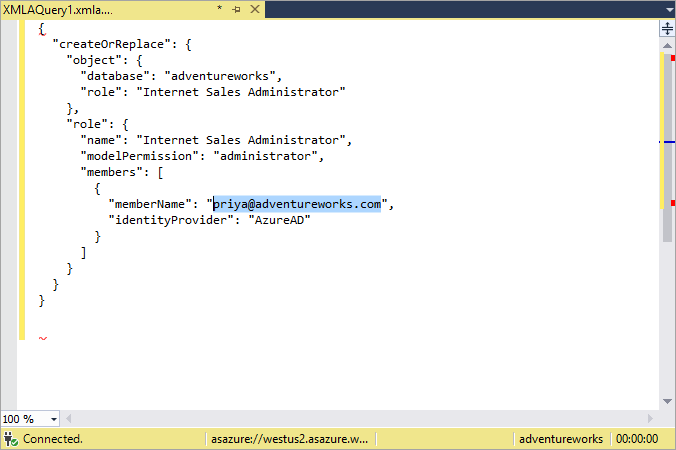Click the editor split window handle
Screen dimensions: 676x450
[x=667, y=28]
